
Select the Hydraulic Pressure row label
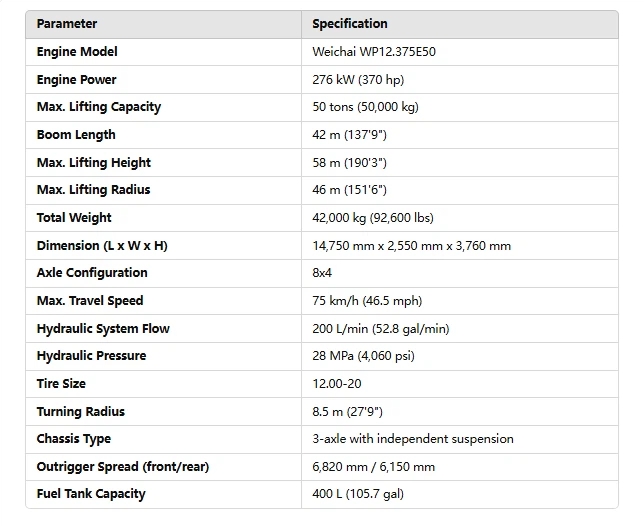(91, 356)
